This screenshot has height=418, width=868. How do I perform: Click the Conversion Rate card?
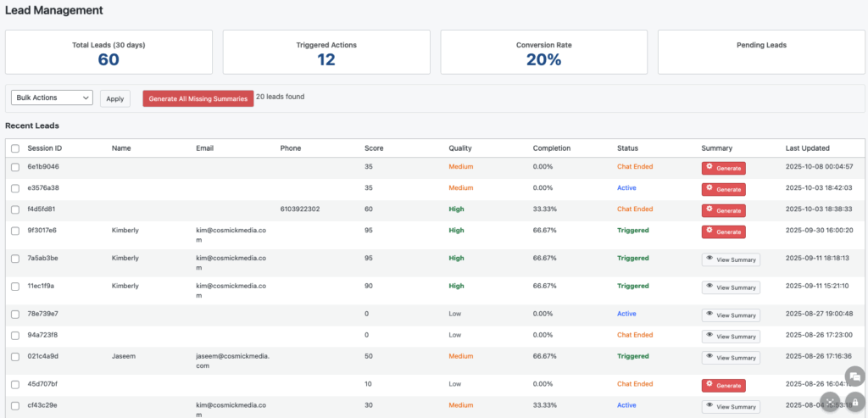pyautogui.click(x=544, y=52)
